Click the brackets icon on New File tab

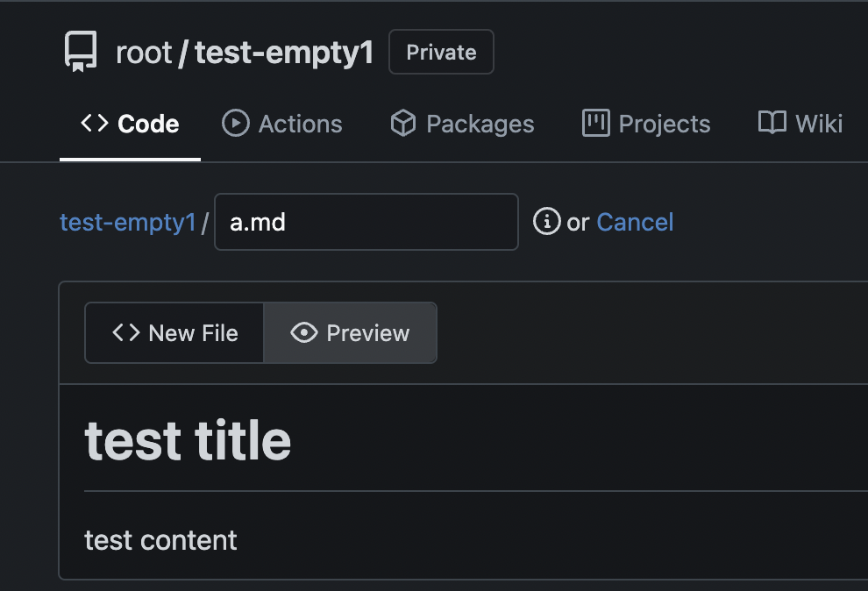[126, 333]
